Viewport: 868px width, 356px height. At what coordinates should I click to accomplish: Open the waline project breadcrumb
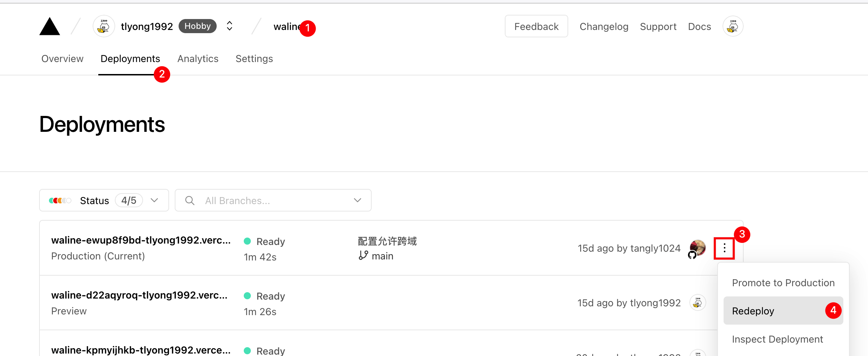(x=287, y=26)
